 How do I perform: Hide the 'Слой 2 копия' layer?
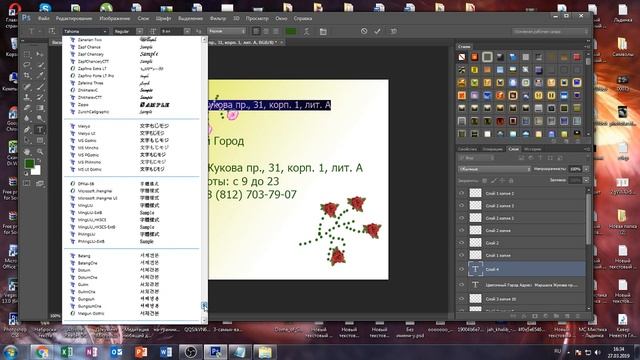tap(462, 231)
